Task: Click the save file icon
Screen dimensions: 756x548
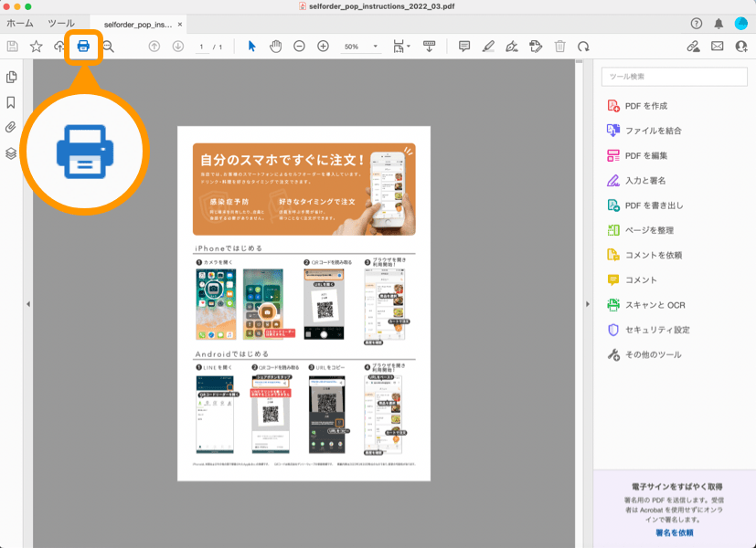Action: [x=13, y=47]
